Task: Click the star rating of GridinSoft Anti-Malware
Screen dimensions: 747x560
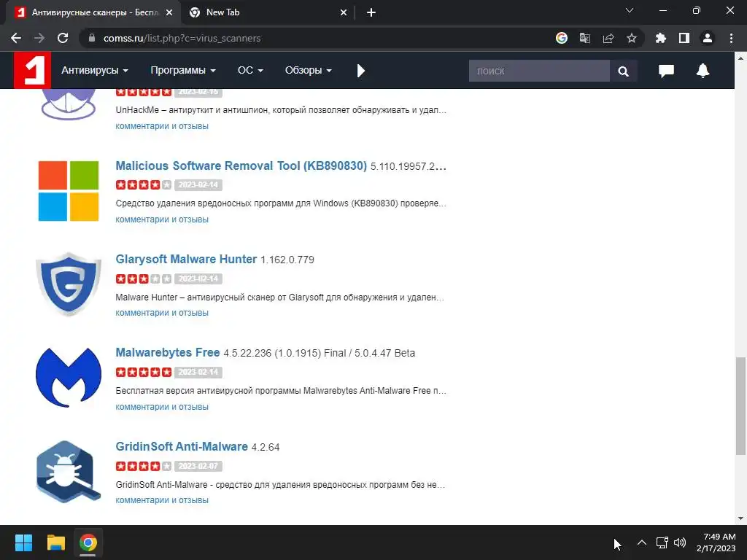Action: (x=144, y=466)
